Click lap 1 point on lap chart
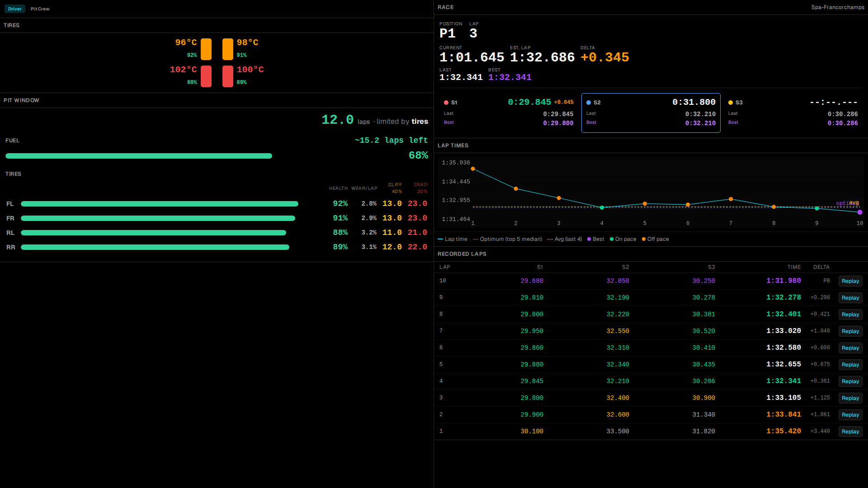868x488 pixels. tap(473, 169)
